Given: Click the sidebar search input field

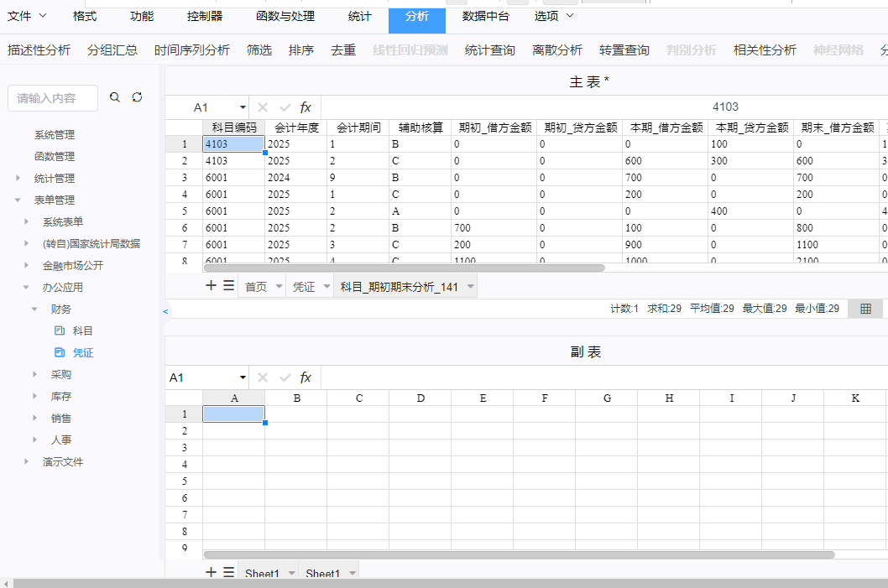Looking at the screenshot, I should (x=52, y=98).
